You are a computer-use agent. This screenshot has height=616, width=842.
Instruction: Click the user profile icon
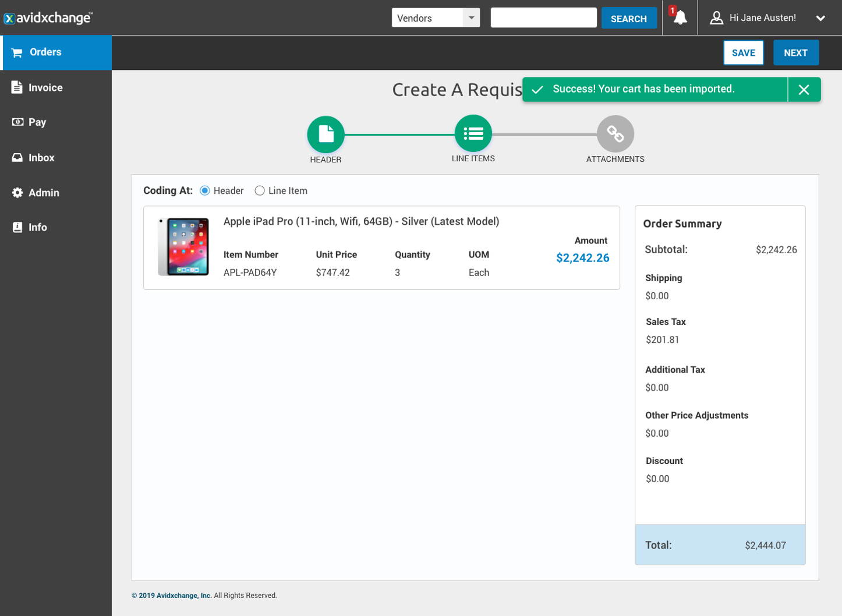coord(716,18)
